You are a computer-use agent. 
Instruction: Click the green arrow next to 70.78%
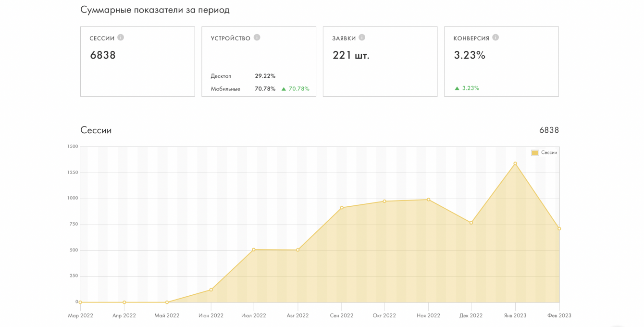284,89
